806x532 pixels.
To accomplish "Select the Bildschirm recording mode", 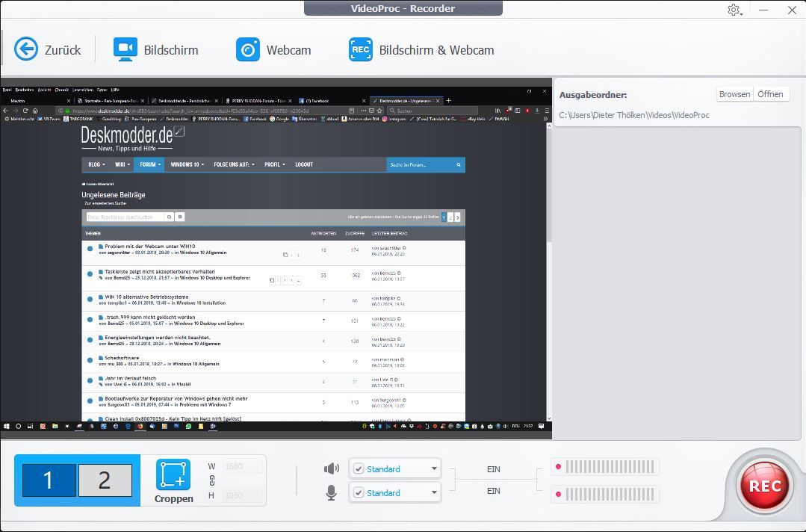I will point(156,50).
